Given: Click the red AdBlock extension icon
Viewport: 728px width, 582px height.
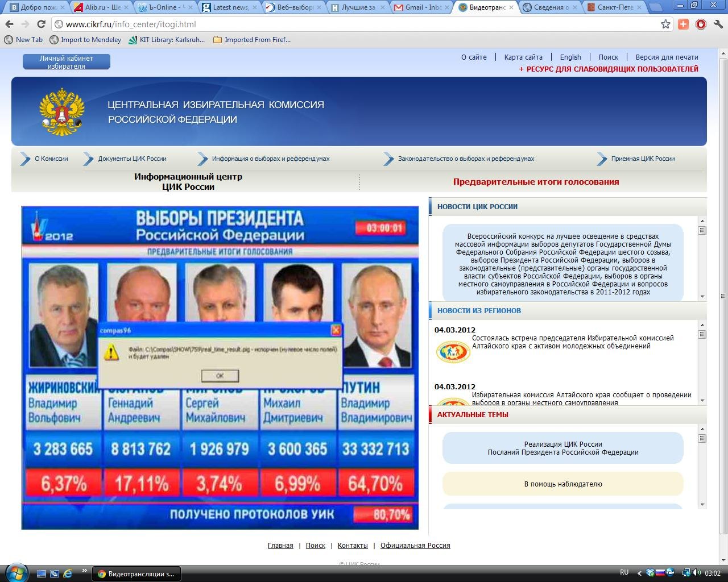Looking at the screenshot, I should [x=701, y=24].
